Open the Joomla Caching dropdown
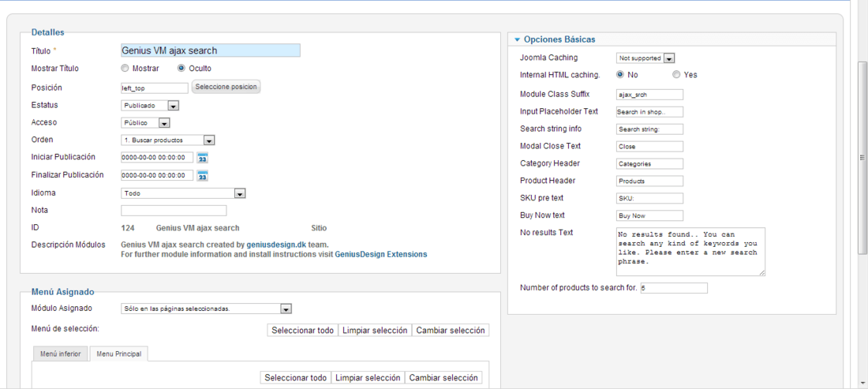868x389 pixels. (x=645, y=58)
